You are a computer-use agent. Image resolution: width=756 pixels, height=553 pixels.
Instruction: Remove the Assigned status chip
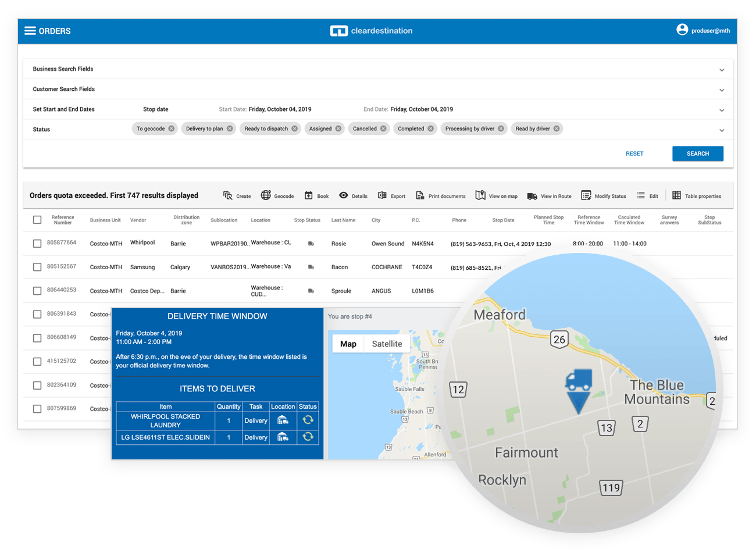coord(338,129)
